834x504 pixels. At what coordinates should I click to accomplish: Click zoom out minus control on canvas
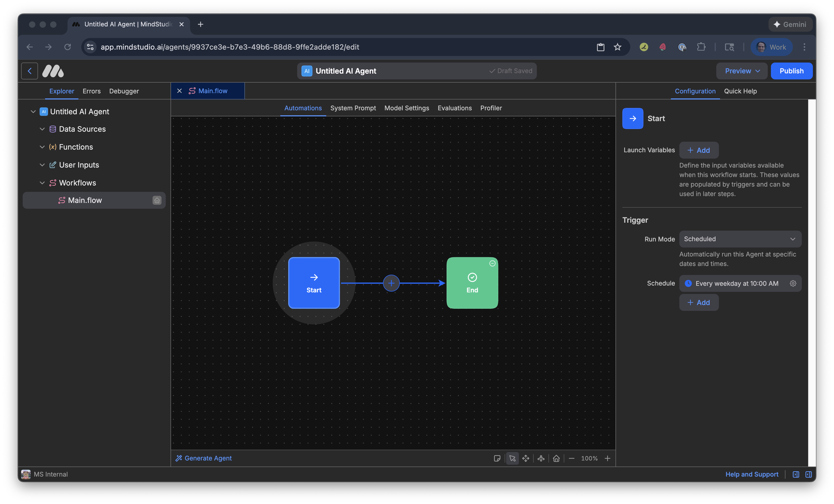572,458
